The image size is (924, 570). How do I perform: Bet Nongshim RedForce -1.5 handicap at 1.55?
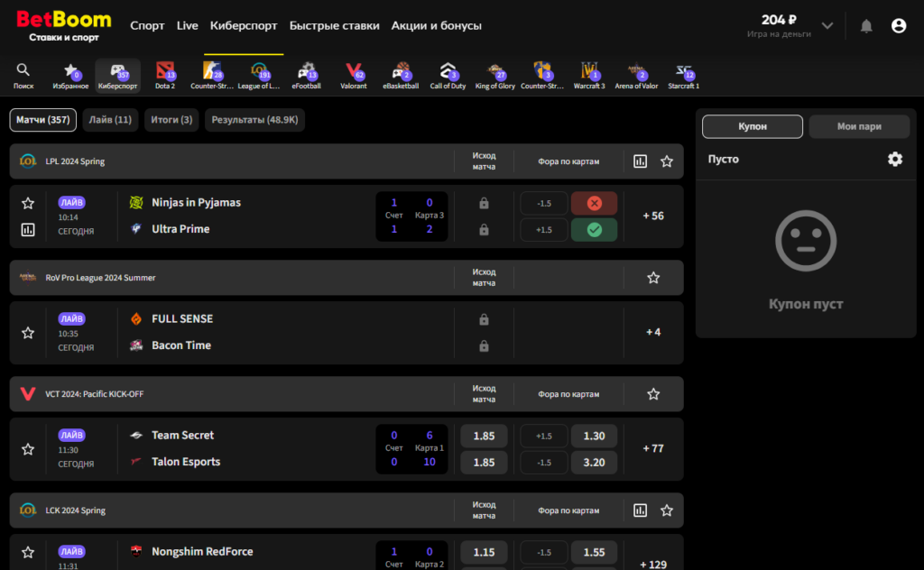594,552
